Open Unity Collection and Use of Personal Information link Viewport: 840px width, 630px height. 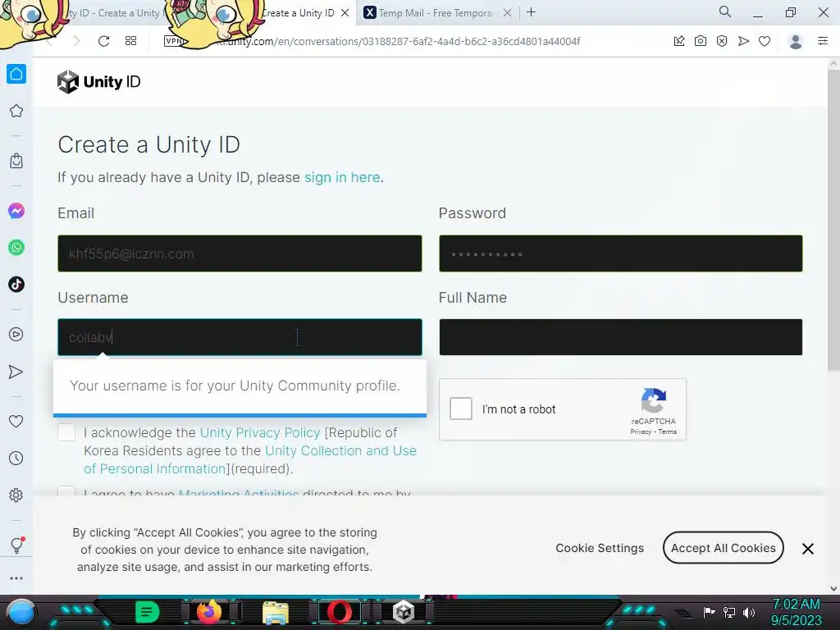pos(250,459)
